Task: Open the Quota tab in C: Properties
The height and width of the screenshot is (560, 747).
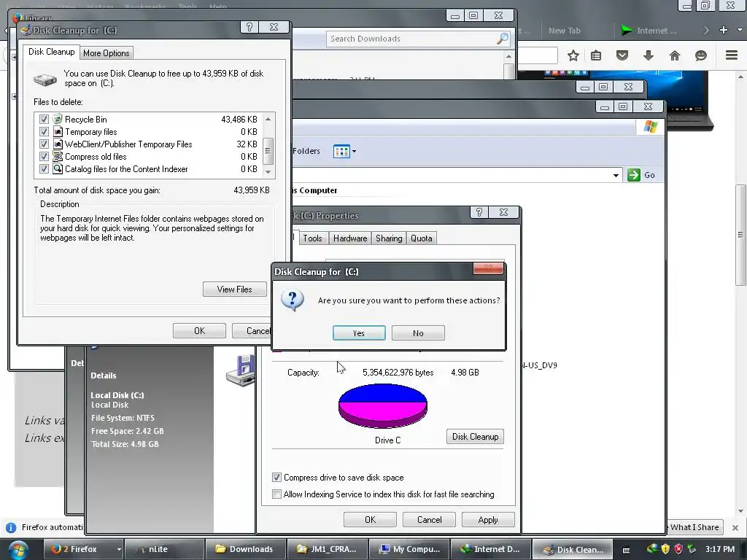Action: tap(421, 238)
